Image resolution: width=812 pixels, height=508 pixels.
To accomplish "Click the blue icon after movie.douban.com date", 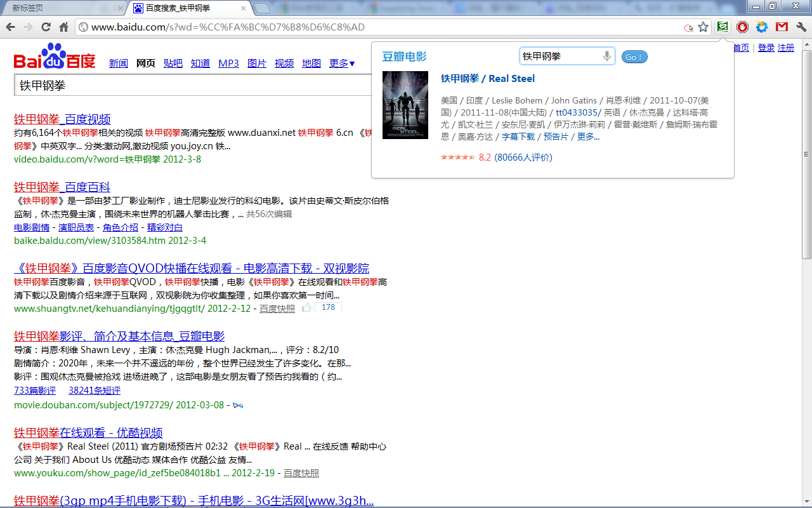I will (x=239, y=405).
